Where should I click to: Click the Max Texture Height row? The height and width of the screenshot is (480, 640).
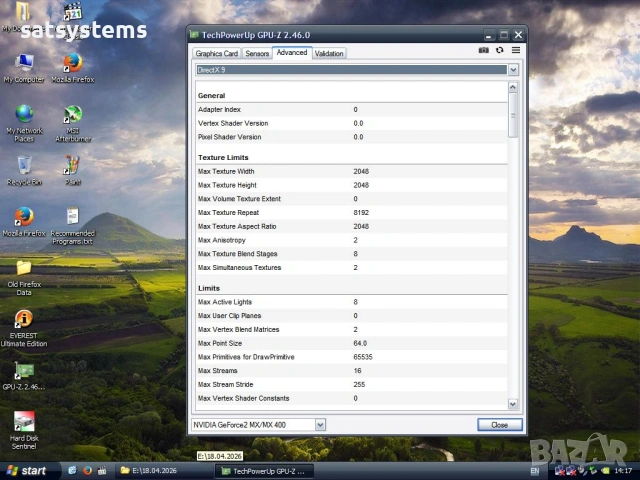tap(351, 185)
